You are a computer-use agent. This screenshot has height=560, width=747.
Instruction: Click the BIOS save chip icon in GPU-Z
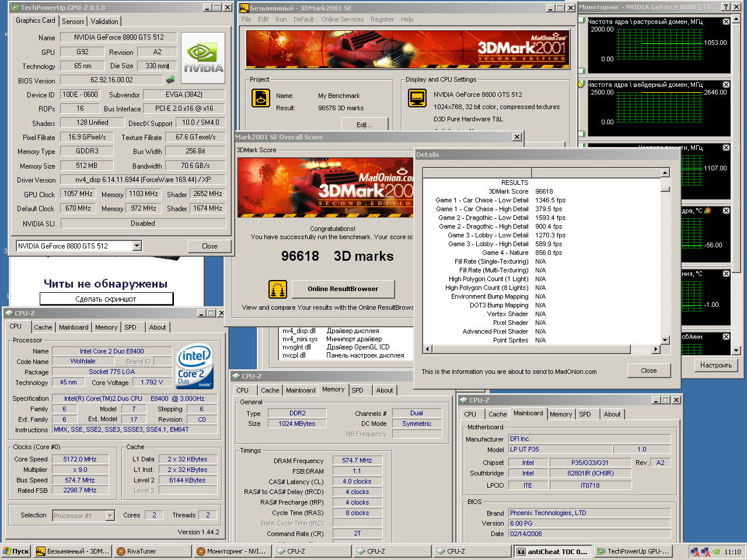pyautogui.click(x=170, y=80)
